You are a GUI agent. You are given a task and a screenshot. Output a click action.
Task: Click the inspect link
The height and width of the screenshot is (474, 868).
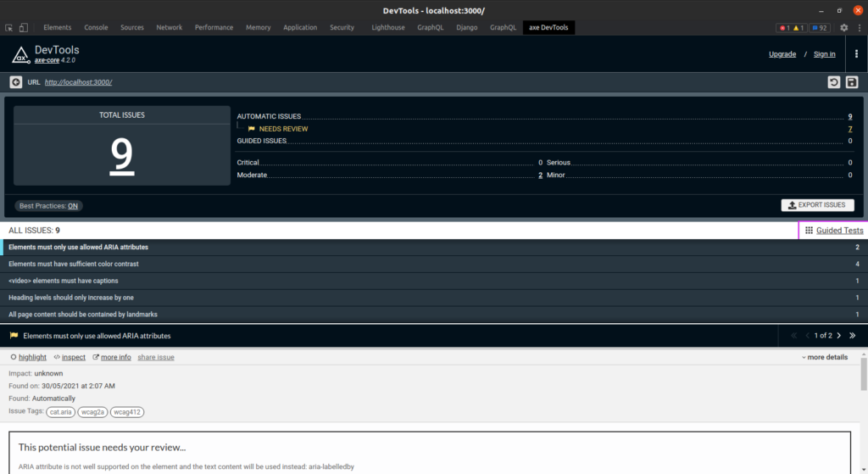coord(73,358)
